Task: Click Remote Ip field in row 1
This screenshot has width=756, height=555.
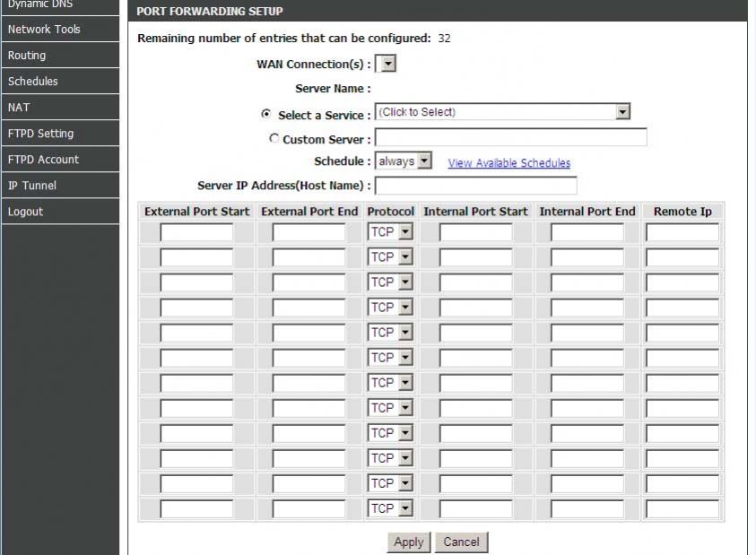Action: point(682,232)
